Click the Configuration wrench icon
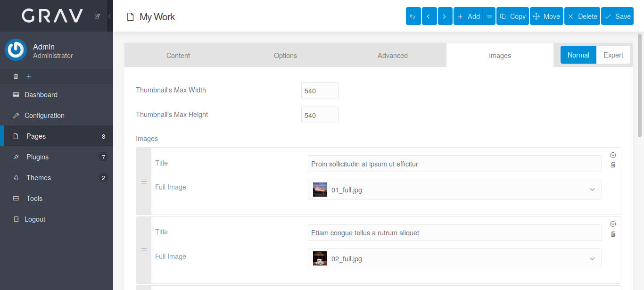The width and height of the screenshot is (644, 290). pos(16,116)
